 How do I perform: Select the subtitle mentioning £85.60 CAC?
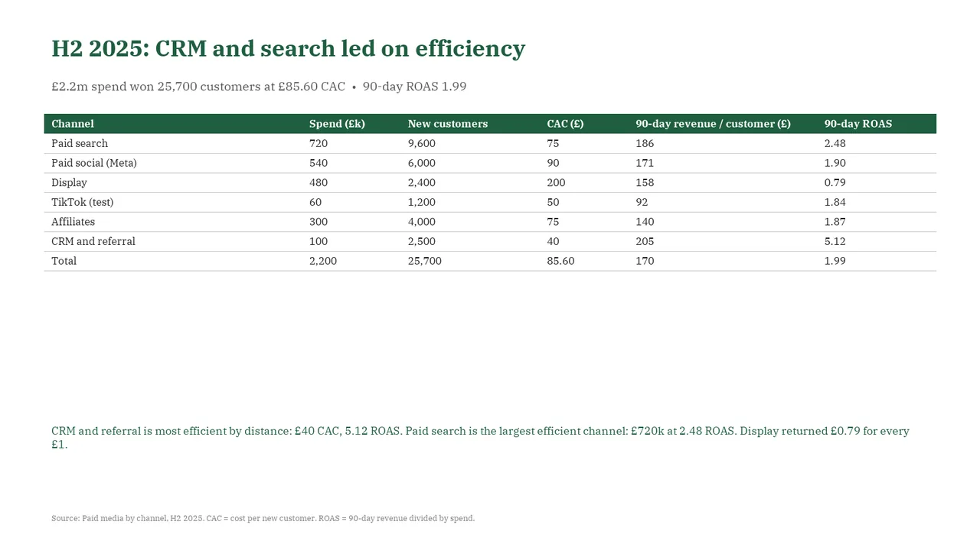(x=259, y=86)
